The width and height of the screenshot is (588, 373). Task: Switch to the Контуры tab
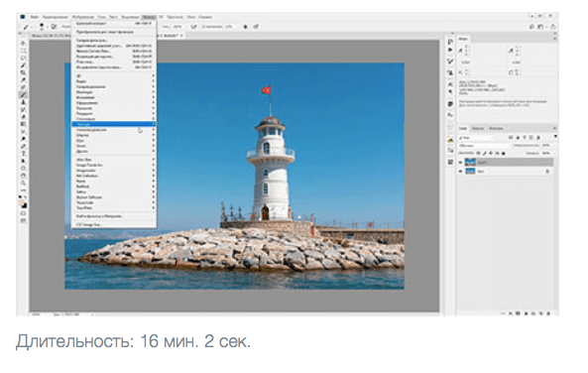click(496, 128)
